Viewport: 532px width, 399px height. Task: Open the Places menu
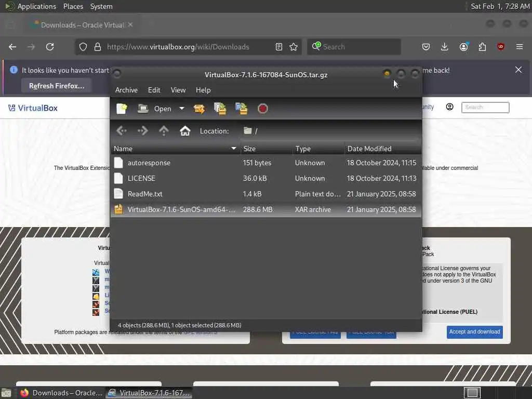73,6
